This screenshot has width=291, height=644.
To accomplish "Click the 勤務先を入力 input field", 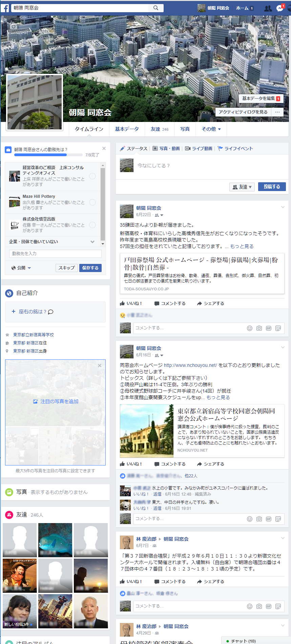I will click(55, 254).
